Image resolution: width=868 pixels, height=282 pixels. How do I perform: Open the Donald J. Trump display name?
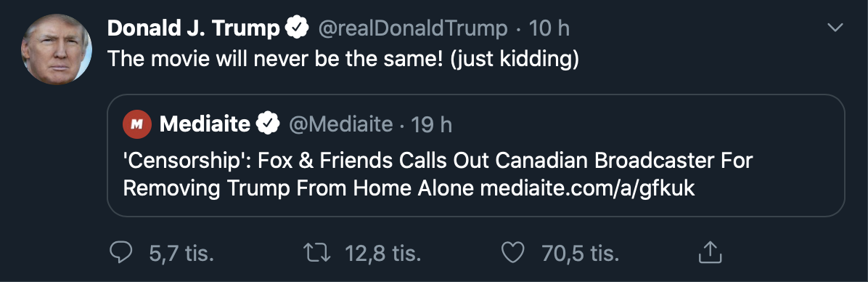[193, 28]
